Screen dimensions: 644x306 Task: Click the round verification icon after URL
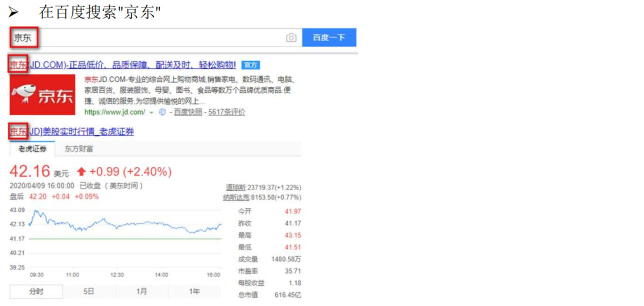pos(162,112)
